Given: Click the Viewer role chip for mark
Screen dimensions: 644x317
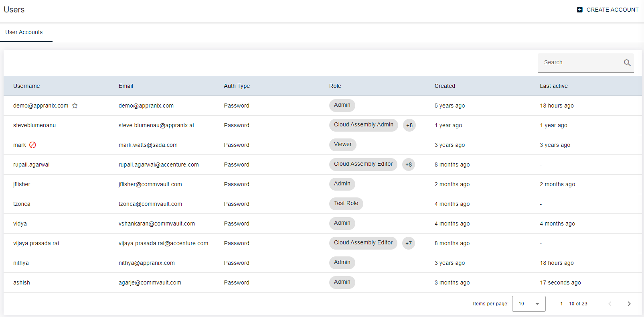Looking at the screenshot, I should [343, 144].
